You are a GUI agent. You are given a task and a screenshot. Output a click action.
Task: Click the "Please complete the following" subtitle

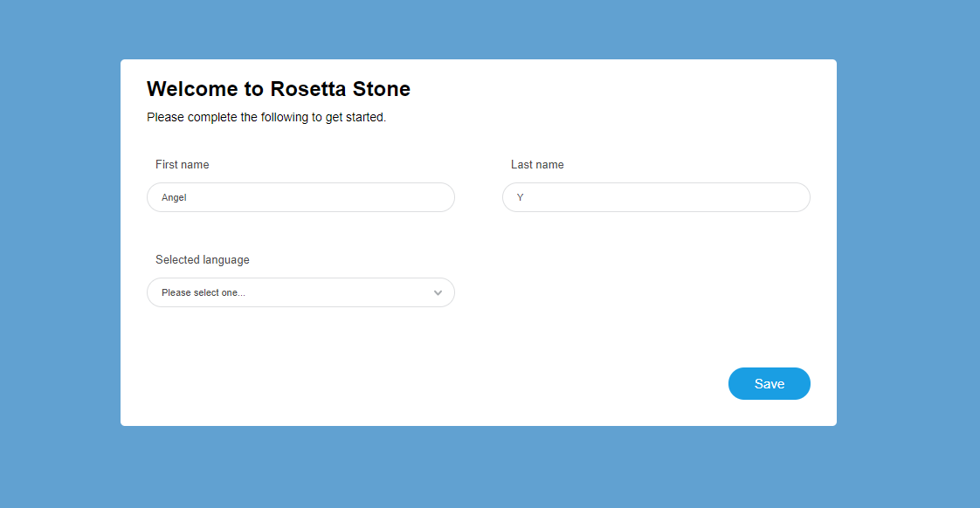click(266, 117)
